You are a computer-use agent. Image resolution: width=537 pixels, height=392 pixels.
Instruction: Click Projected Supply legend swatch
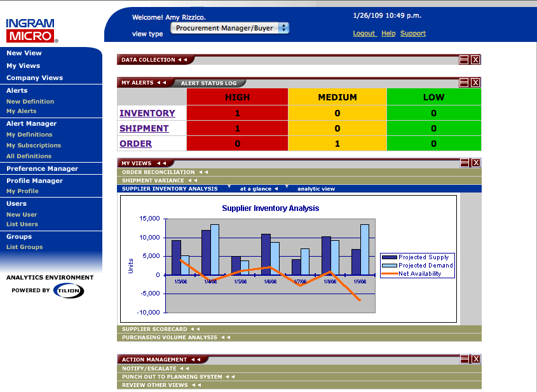point(390,257)
